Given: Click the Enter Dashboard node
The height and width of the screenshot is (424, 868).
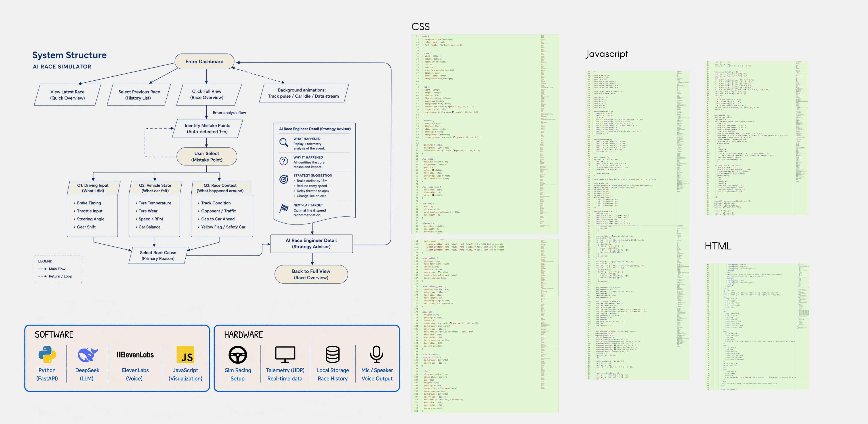Looking at the screenshot, I should [204, 62].
